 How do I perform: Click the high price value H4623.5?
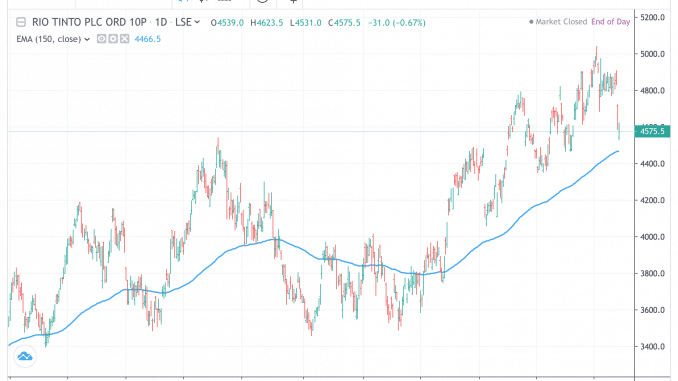pyautogui.click(x=267, y=22)
